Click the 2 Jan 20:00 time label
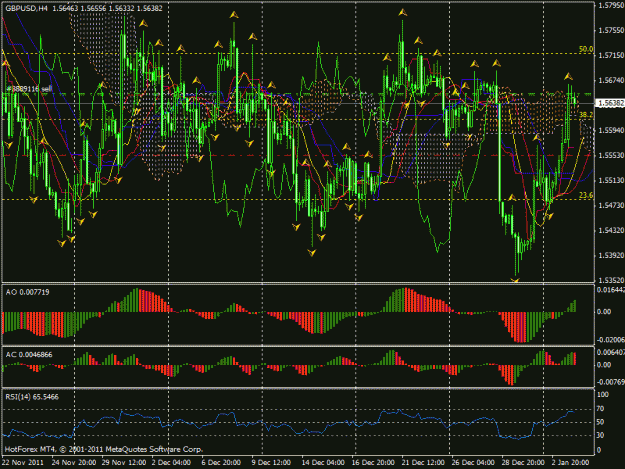This screenshot has height=469, width=625. pyautogui.click(x=570, y=463)
